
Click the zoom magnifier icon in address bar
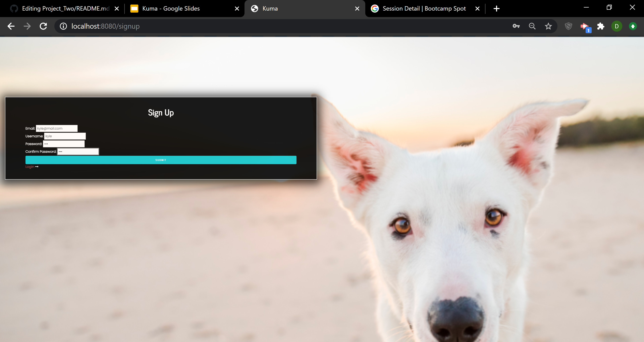pyautogui.click(x=532, y=26)
